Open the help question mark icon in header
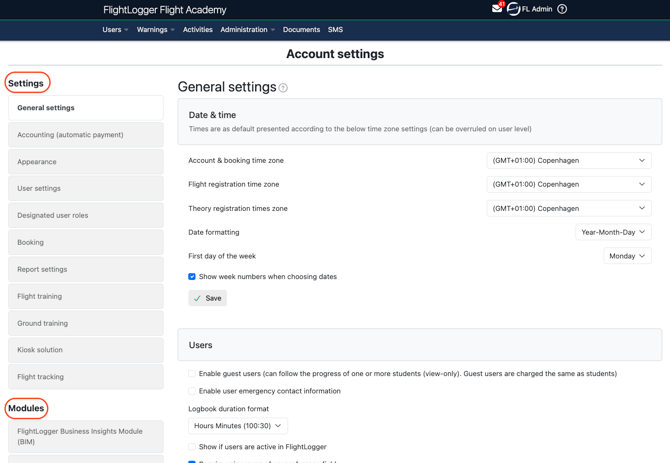670x463 pixels. coord(562,9)
